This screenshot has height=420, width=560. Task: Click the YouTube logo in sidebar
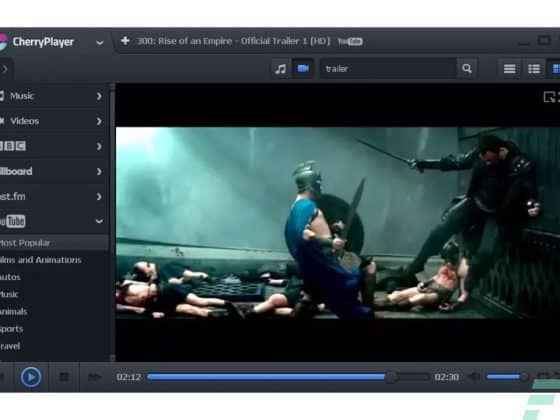tap(12, 221)
